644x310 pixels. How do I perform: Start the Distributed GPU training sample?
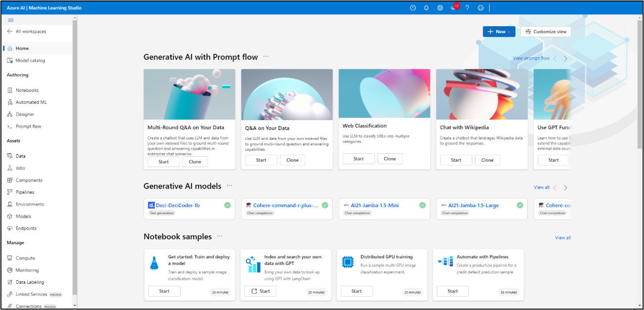[356, 291]
